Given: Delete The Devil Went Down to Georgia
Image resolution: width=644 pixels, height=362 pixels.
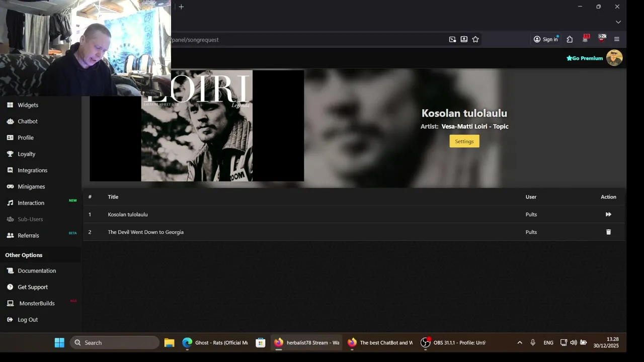Looking at the screenshot, I should click(608, 232).
